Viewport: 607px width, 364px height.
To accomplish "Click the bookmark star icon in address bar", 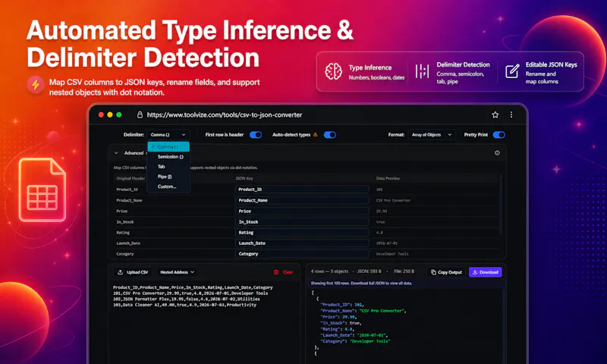I will click(495, 115).
